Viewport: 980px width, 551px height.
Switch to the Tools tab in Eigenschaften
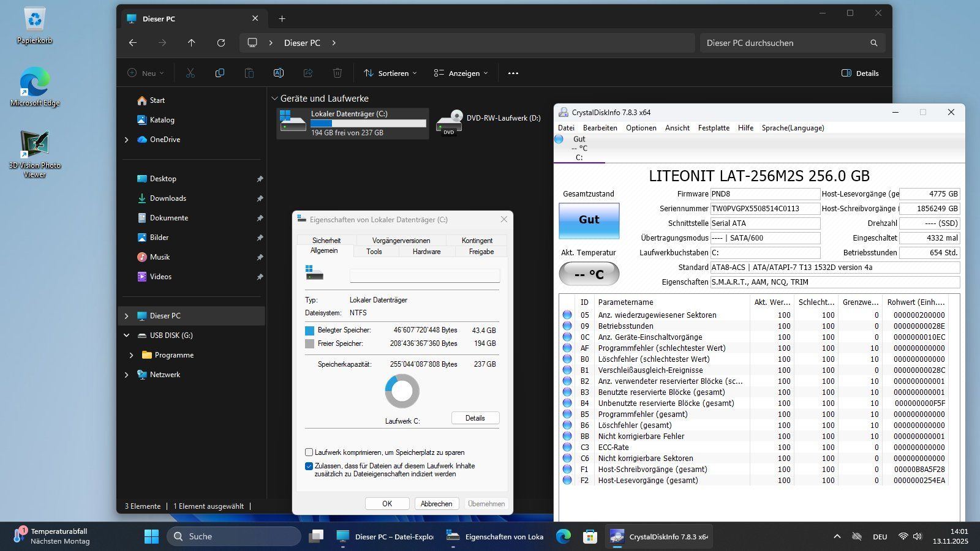pos(374,252)
